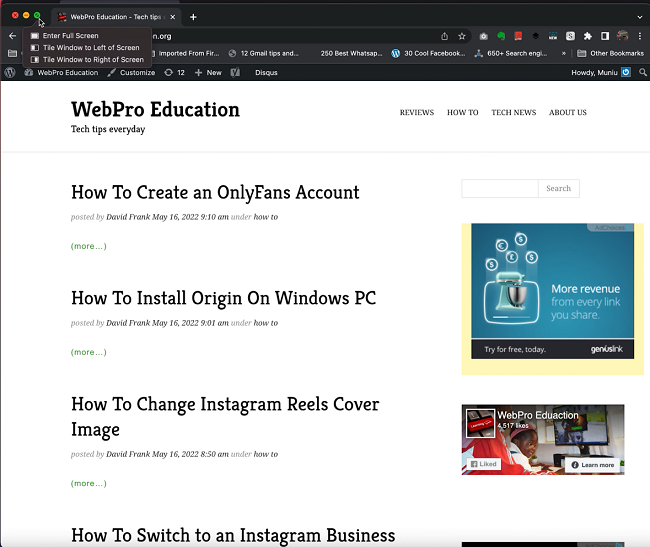Open the 650+ Search engi... bookmark
The width and height of the screenshot is (650, 547).
coord(511,53)
